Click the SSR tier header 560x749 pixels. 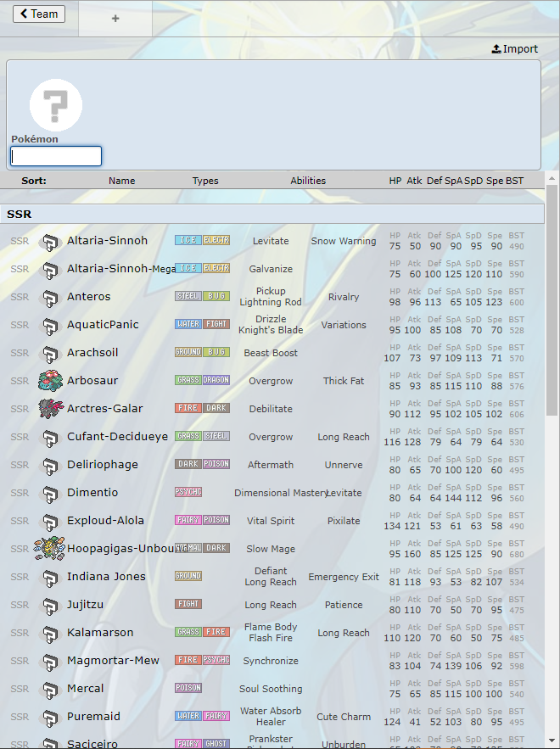(x=272, y=214)
